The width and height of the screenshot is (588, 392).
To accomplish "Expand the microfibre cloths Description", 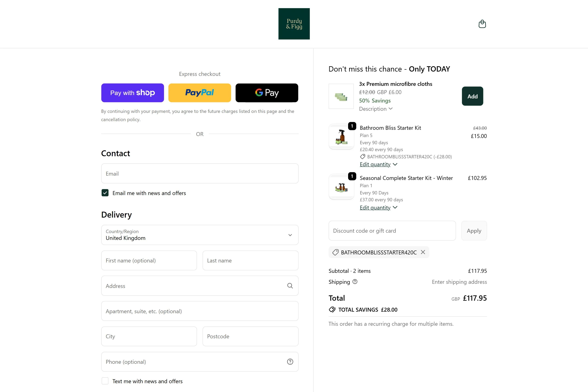I will pos(376,109).
